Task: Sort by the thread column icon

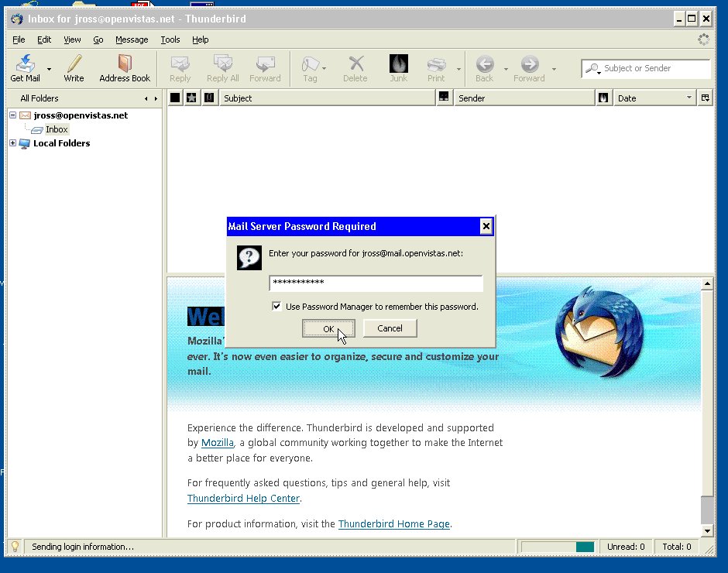Action: pos(175,98)
